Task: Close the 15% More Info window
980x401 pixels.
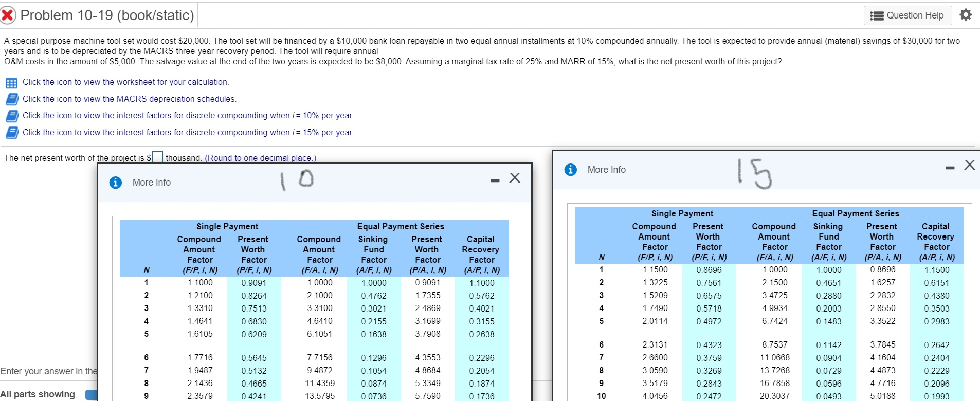Action: [970, 165]
